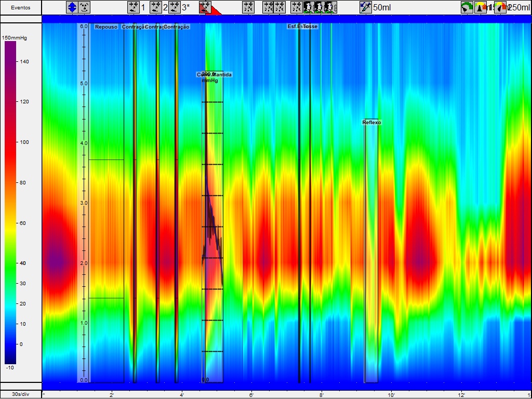532x399 pixels.
Task: Select the Tosse event label
Action: click(x=311, y=26)
